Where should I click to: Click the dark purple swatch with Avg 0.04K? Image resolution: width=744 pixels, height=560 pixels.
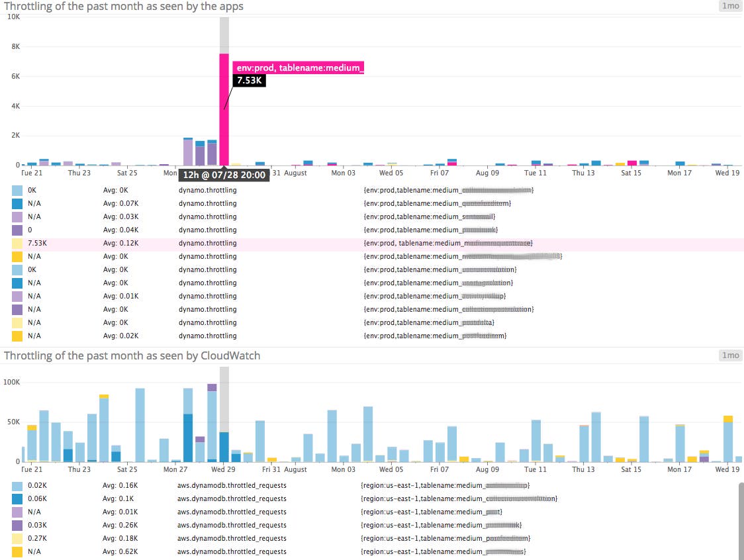[x=17, y=230]
